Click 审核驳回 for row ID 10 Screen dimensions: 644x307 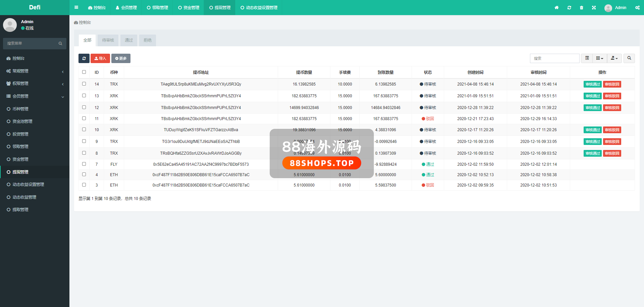coord(612,130)
